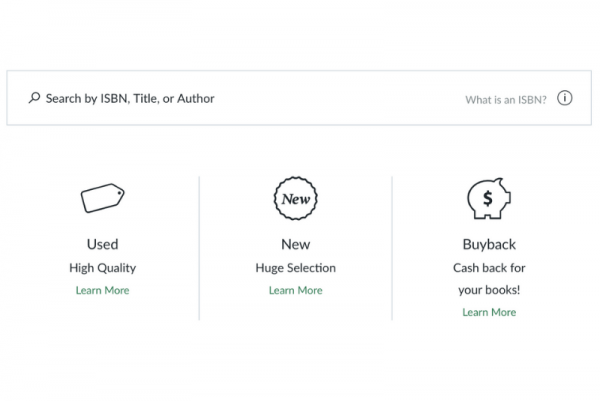Click the magnifying glass search icon
Viewport: 600px width, 401px height.
34,98
